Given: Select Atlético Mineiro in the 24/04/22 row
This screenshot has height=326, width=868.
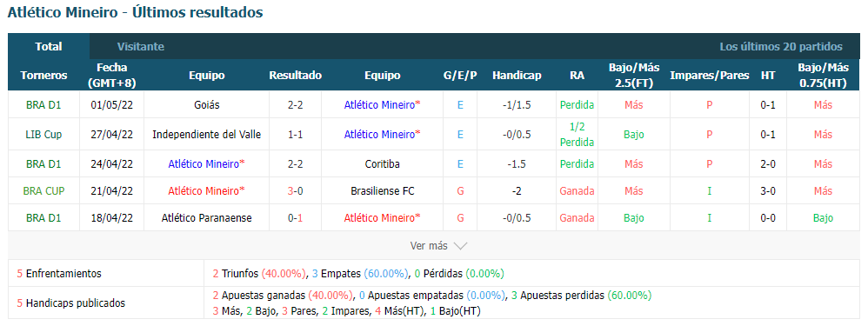Looking at the screenshot, I should tap(206, 163).
